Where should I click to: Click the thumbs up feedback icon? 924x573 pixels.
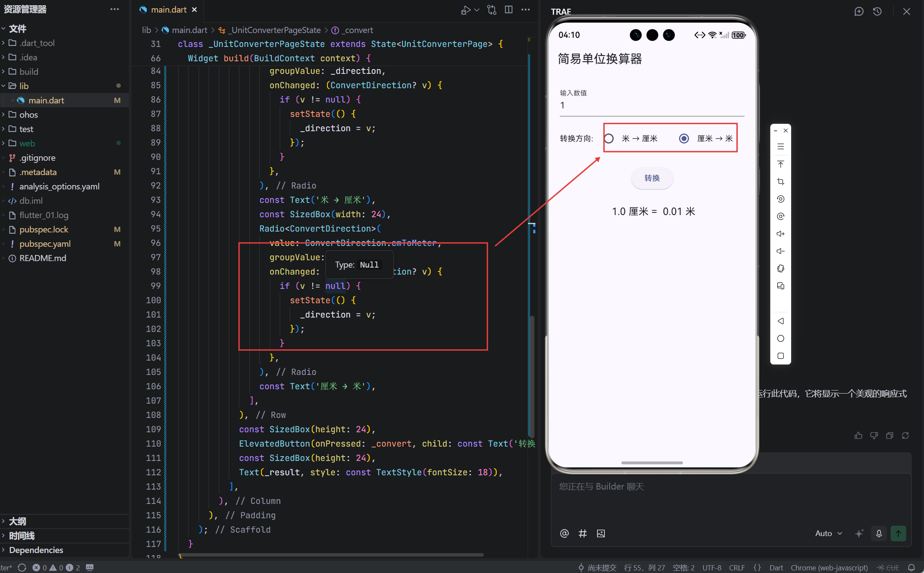[x=858, y=435]
